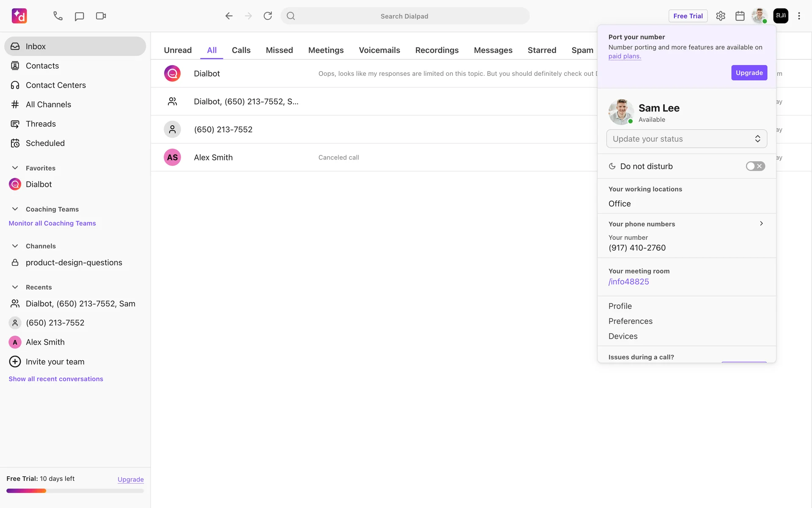Screen dimensions: 812x508
Task: Click the Search Dialpad field
Action: pos(404,16)
